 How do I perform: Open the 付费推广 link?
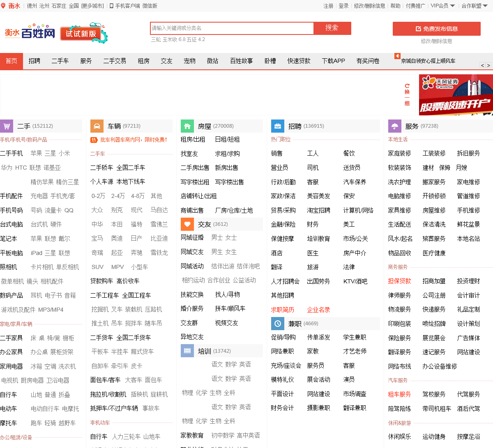pos(415,6)
